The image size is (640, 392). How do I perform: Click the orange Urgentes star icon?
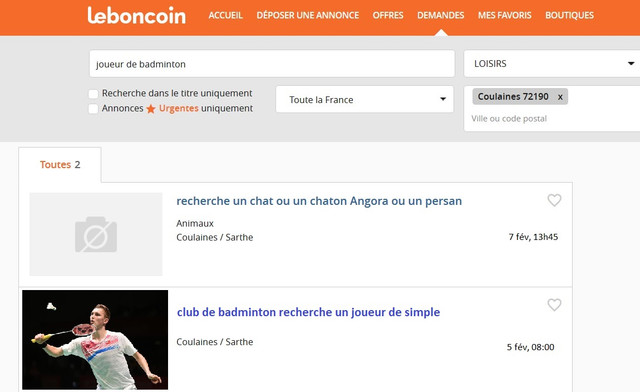pos(151,109)
